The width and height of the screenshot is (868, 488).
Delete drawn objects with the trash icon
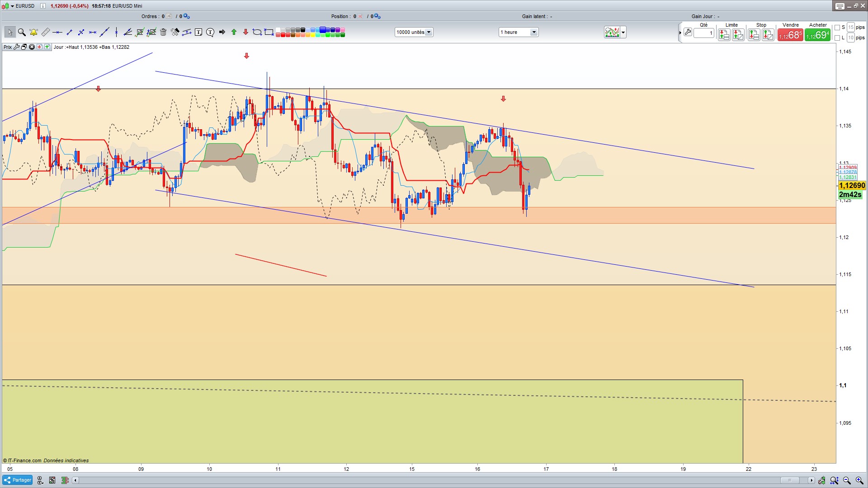[163, 32]
